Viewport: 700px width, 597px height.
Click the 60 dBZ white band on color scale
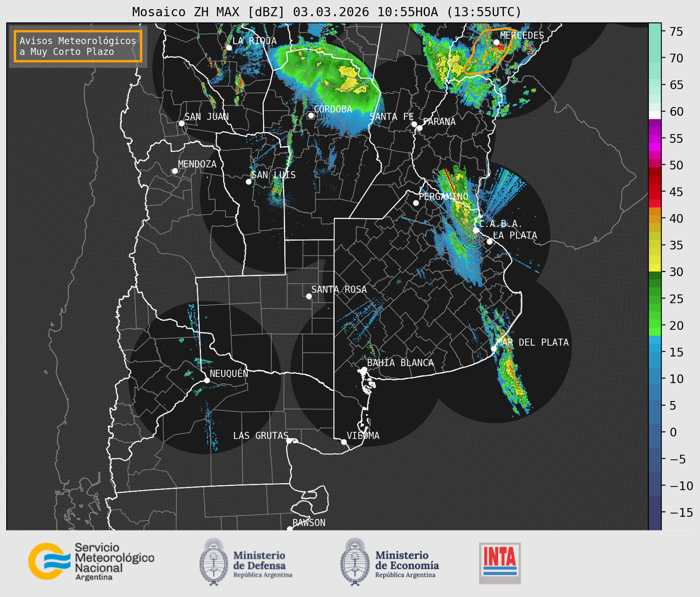tap(655, 115)
